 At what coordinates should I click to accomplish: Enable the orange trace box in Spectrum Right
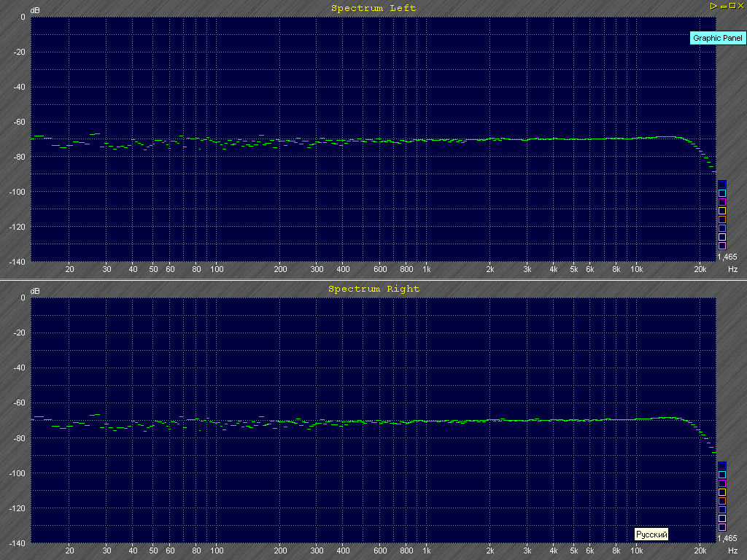click(722, 501)
